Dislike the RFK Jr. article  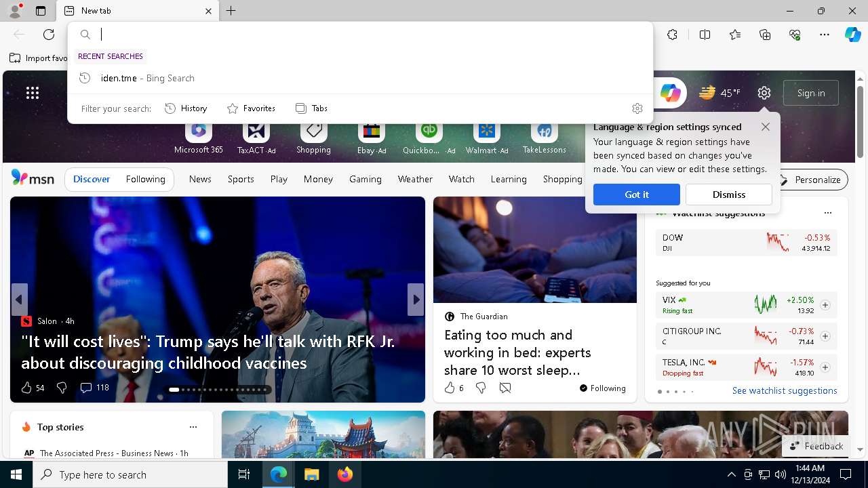pos(62,388)
